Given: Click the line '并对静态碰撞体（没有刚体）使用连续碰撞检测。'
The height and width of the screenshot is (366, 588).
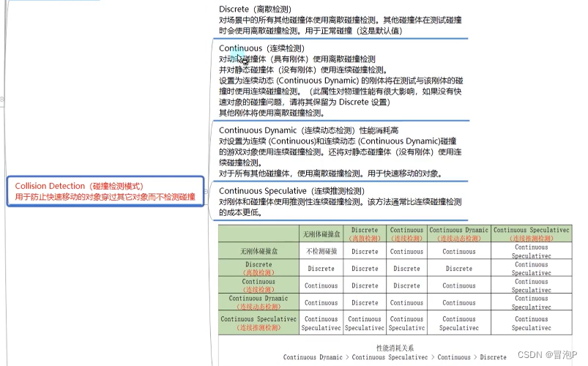Looking at the screenshot, I should coord(303,70).
